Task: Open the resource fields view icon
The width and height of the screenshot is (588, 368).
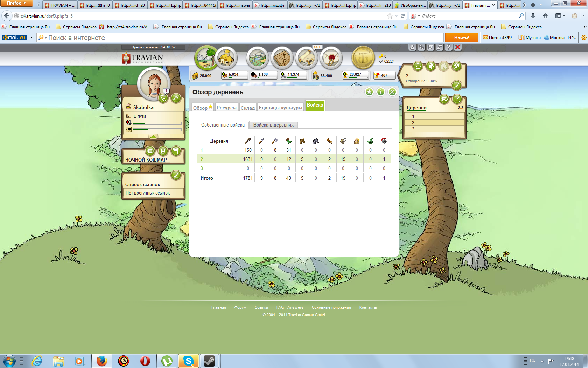Action: click(x=206, y=58)
